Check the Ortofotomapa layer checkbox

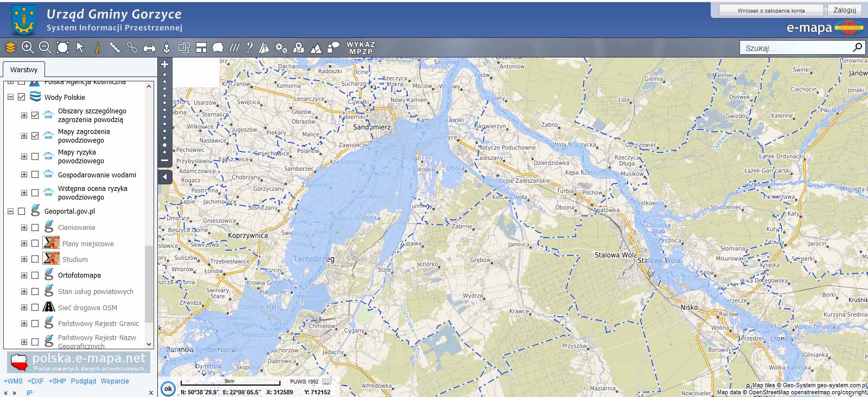[x=35, y=276]
